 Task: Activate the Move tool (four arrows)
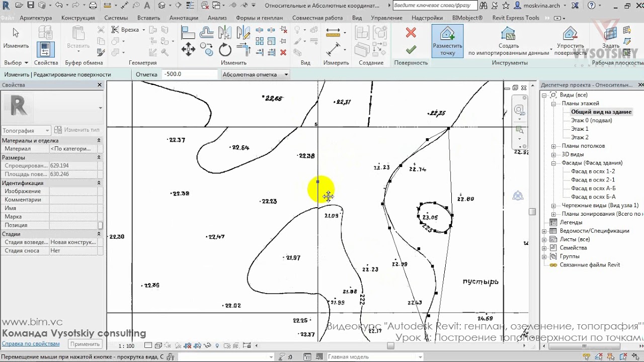pos(188,49)
